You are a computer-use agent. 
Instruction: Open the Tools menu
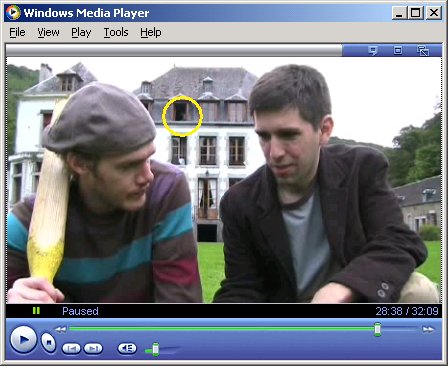[x=116, y=32]
